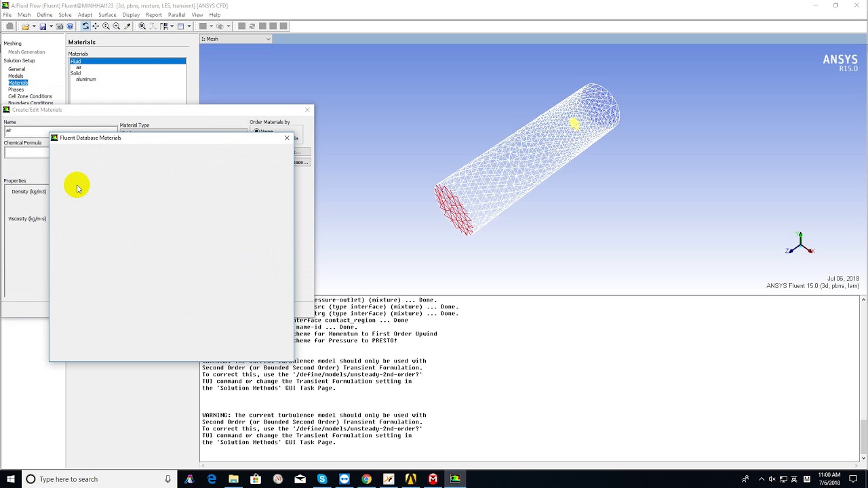Click the camera save picture icon
Viewport: 868px width, 488px height.
[60, 26]
